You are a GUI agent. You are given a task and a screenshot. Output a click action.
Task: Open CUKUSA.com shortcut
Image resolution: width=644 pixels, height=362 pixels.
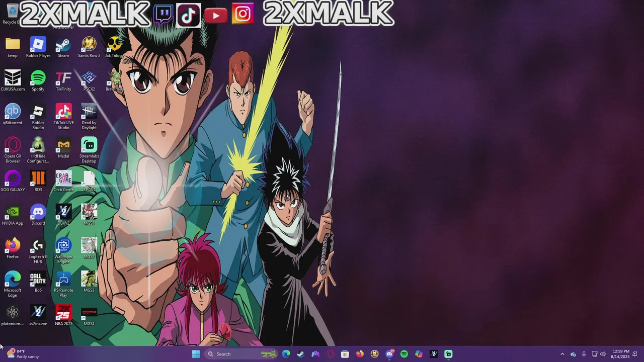point(13,81)
